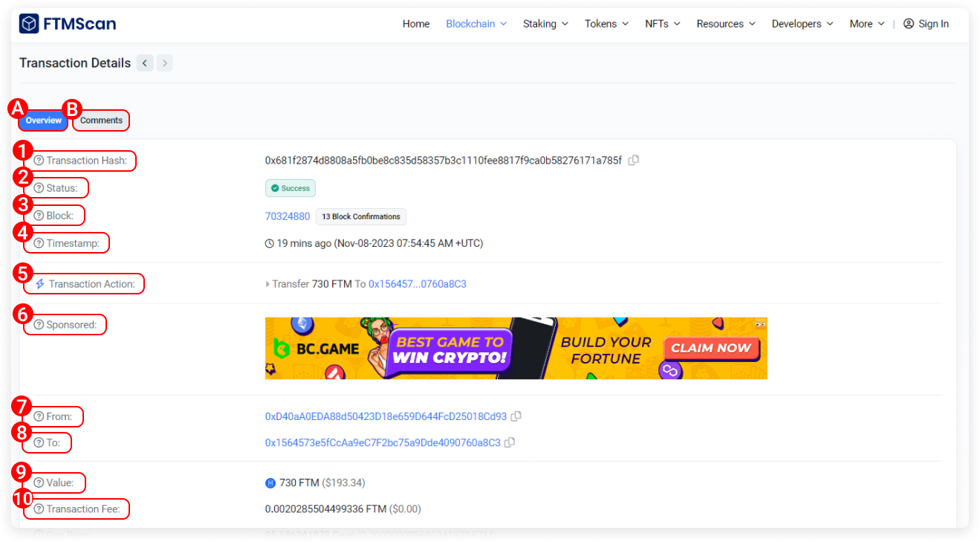The width and height of the screenshot is (980, 542).
Task: Open the Tokens dropdown
Action: [606, 24]
